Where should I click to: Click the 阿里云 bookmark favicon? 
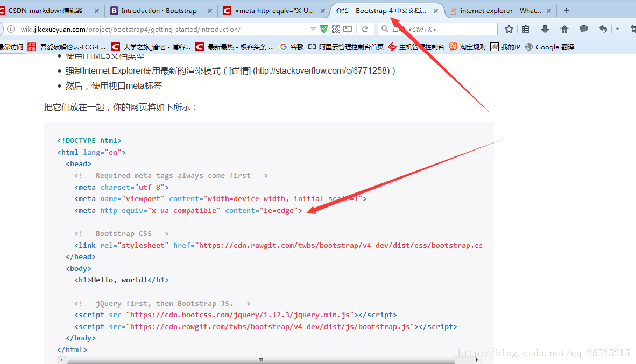pos(312,47)
